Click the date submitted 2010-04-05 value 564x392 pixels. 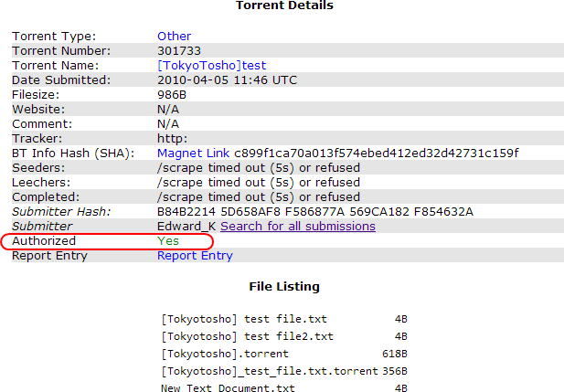228,79
